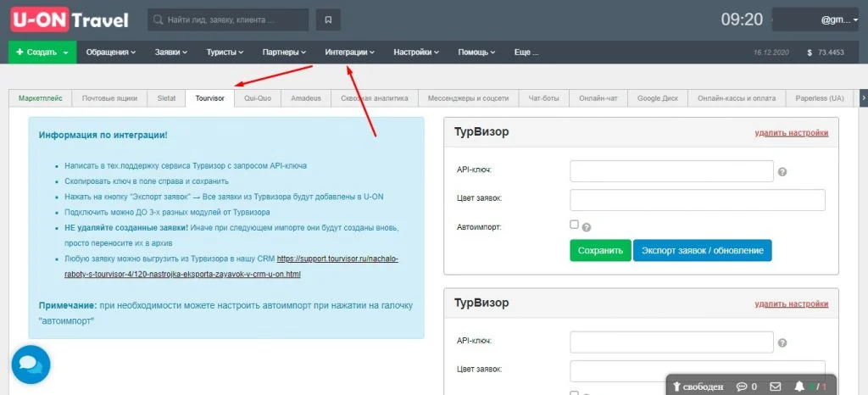This screenshot has height=395, width=868.
Task: Expand the Партнеры menu
Action: pyautogui.click(x=284, y=53)
